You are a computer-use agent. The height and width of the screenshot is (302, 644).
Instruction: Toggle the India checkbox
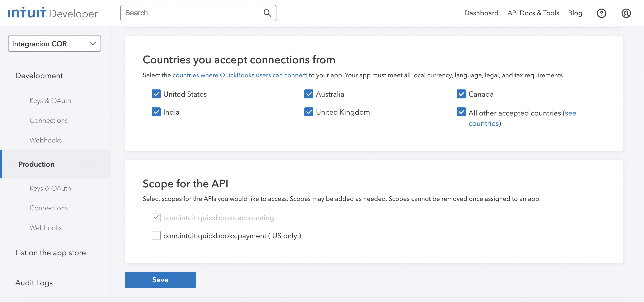[x=156, y=112]
